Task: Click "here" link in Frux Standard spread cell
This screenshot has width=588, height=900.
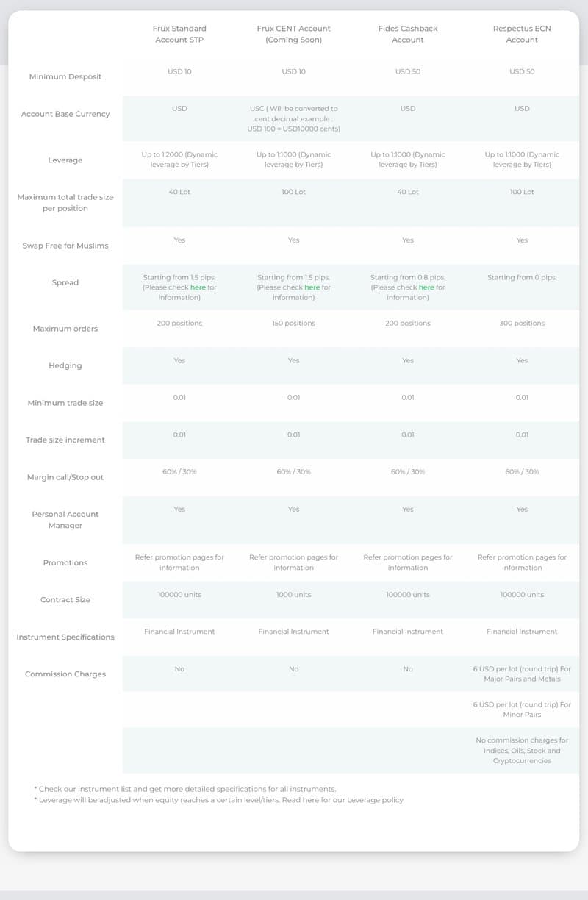Action: [198, 287]
